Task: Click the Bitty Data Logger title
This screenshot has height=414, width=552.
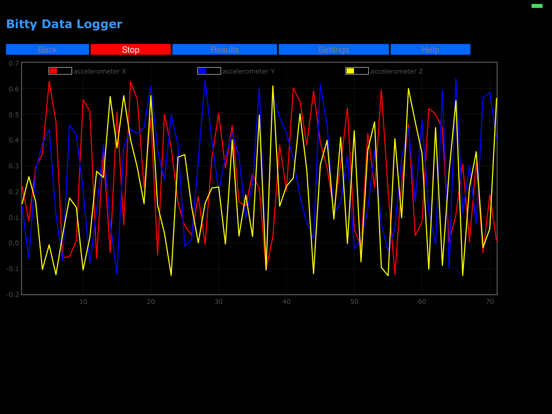Action: point(64,24)
